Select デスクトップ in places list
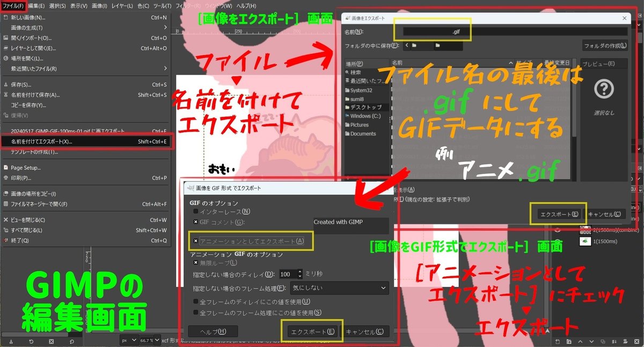This screenshot has height=347, width=644. [x=367, y=107]
